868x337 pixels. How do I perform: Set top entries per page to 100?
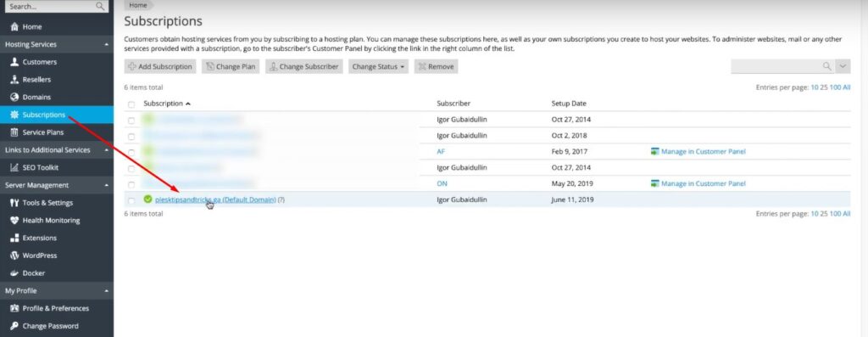[835, 87]
